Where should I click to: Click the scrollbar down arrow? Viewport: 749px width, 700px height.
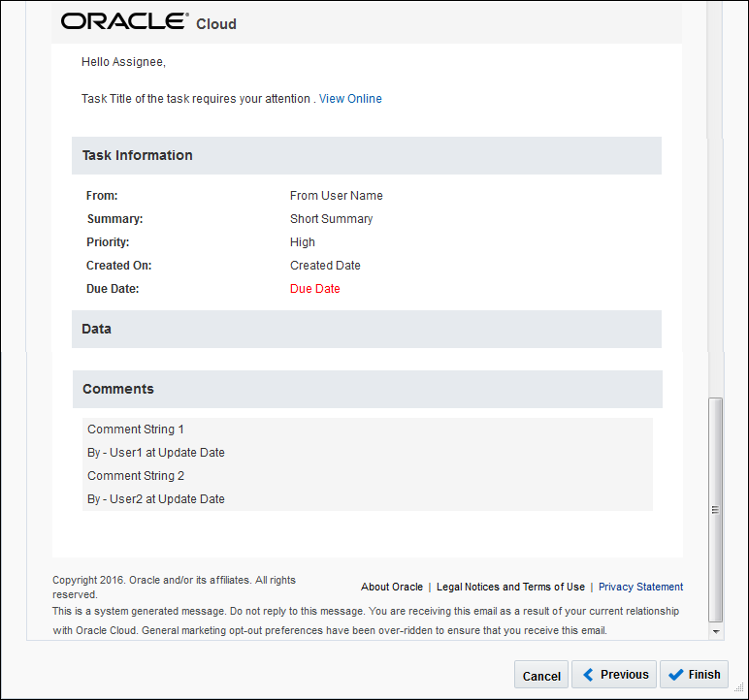(716, 631)
